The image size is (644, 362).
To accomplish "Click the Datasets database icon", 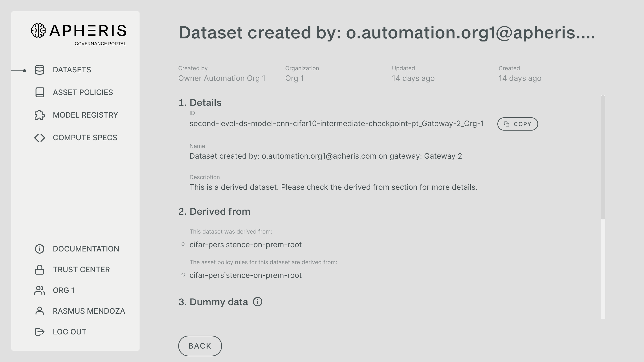I will tap(40, 70).
